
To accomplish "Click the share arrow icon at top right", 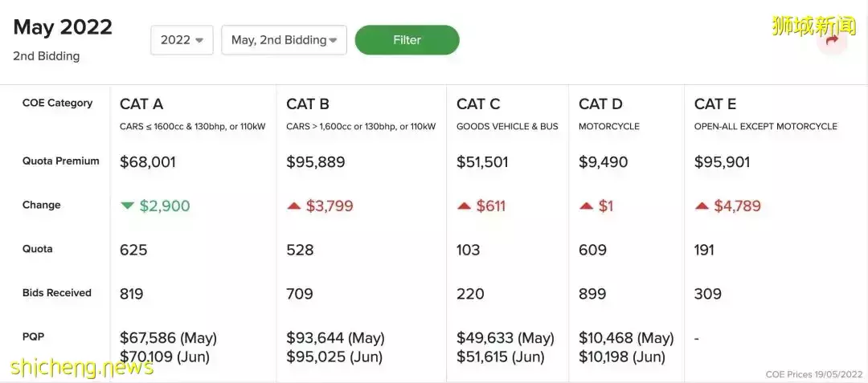I will coord(832,39).
